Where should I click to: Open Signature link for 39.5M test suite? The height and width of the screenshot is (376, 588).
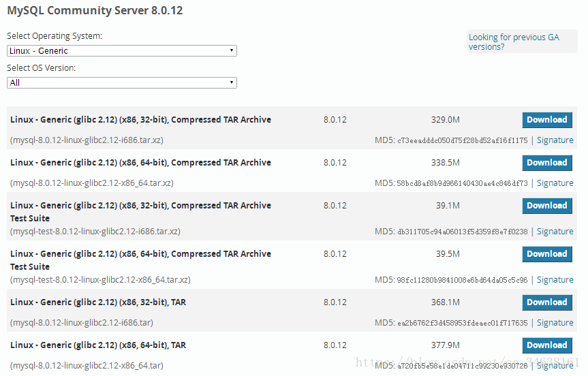(x=555, y=280)
